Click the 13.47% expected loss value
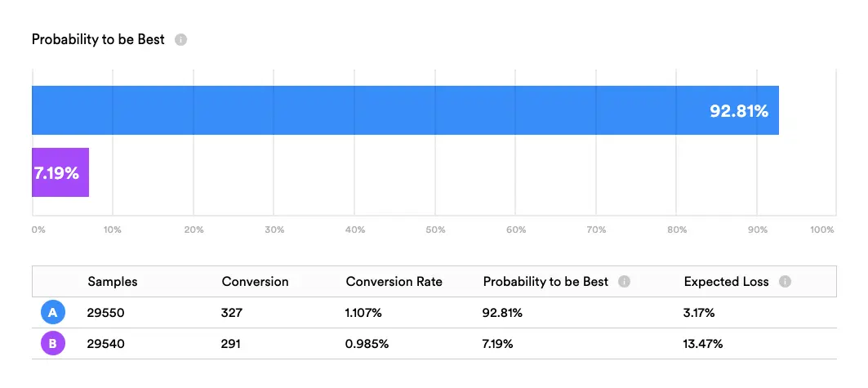Viewport: 868px width, 388px height. coord(702,344)
